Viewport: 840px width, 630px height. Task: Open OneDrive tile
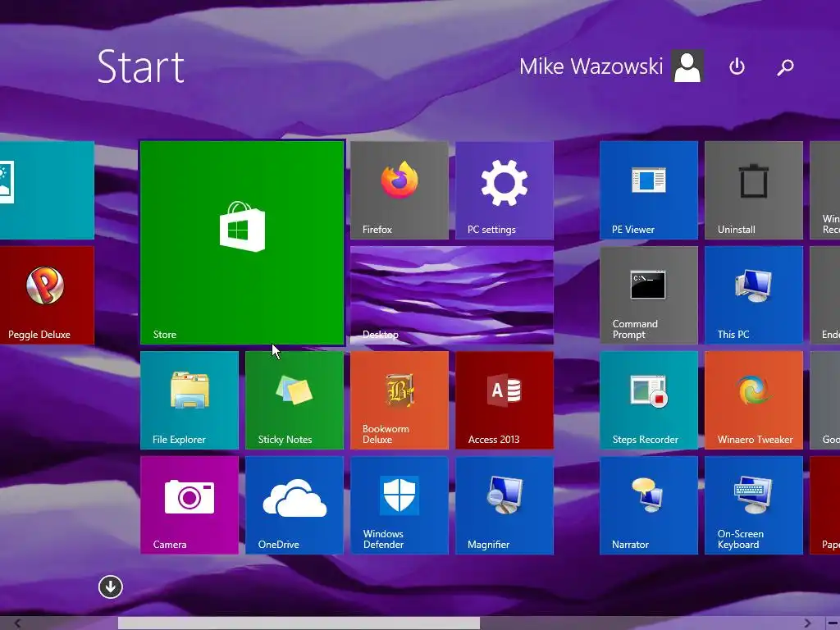pyautogui.click(x=294, y=505)
